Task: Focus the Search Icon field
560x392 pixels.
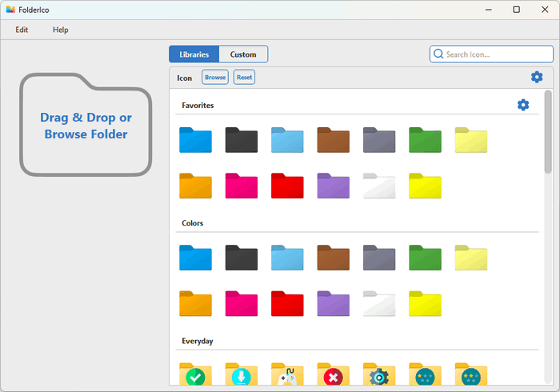Action: [x=491, y=54]
